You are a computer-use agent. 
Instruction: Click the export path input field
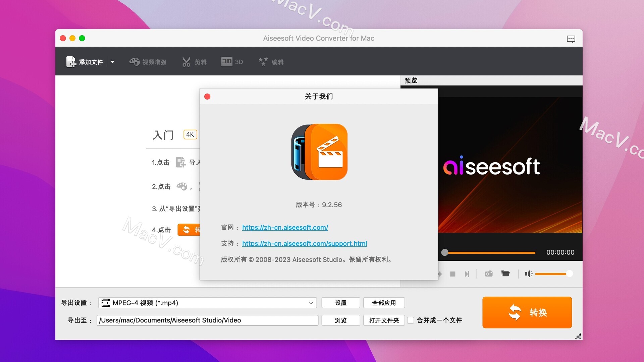(x=207, y=320)
